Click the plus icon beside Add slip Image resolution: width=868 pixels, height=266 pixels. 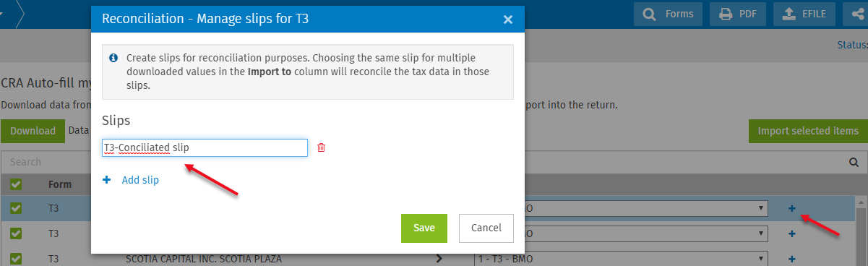click(x=107, y=180)
